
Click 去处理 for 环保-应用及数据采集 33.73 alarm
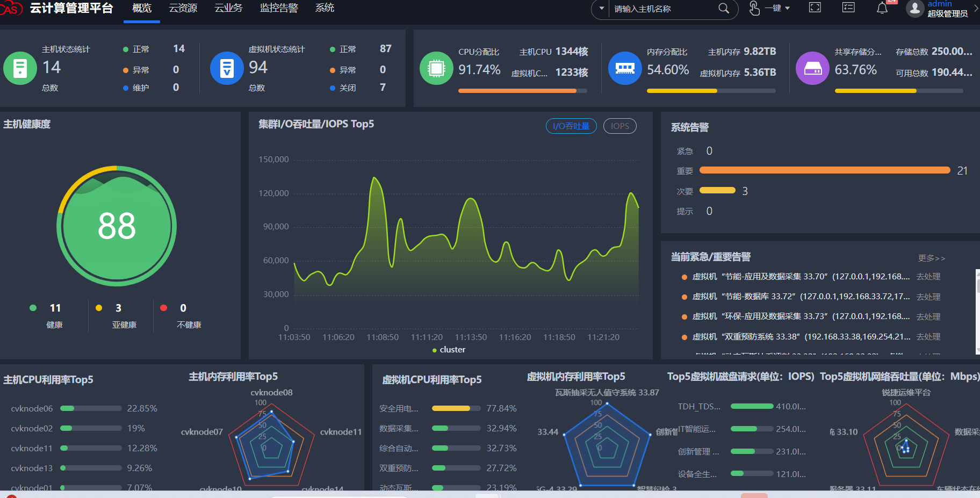pos(928,316)
